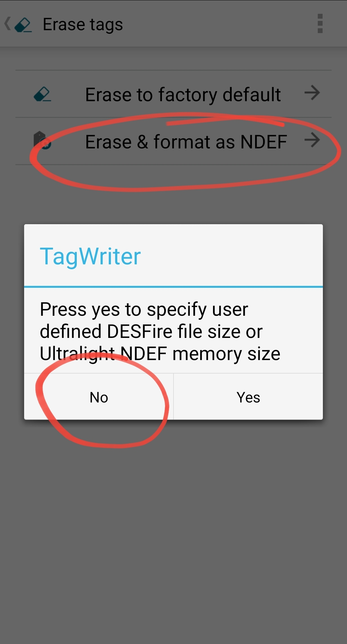The height and width of the screenshot is (644, 347).
Task: Tap divider between No and Yes buttons
Action: point(173,396)
